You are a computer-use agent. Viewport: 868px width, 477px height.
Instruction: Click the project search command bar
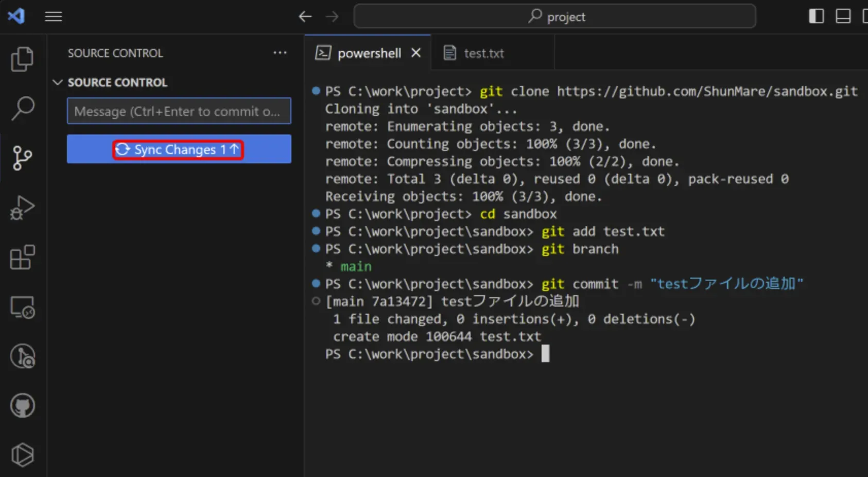tap(554, 16)
